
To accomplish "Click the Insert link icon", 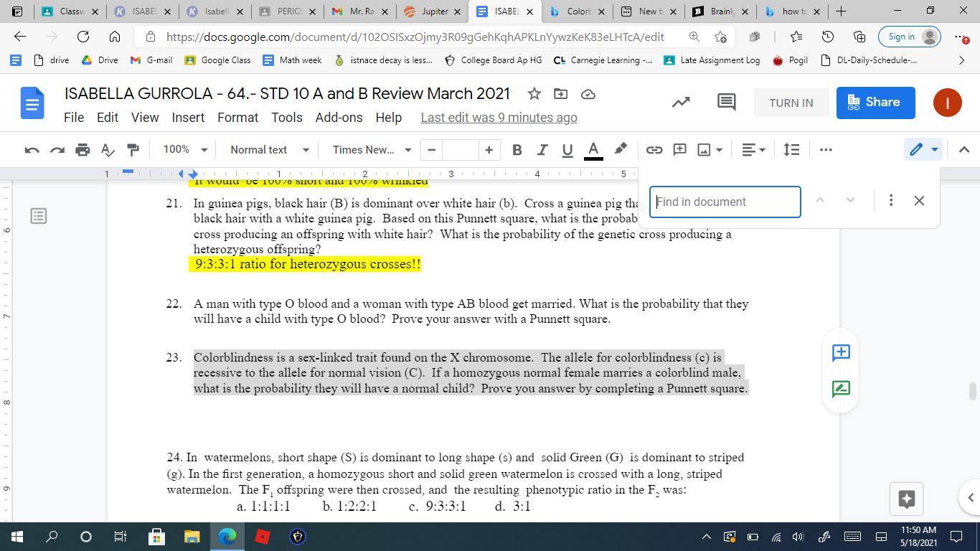I will pos(654,149).
